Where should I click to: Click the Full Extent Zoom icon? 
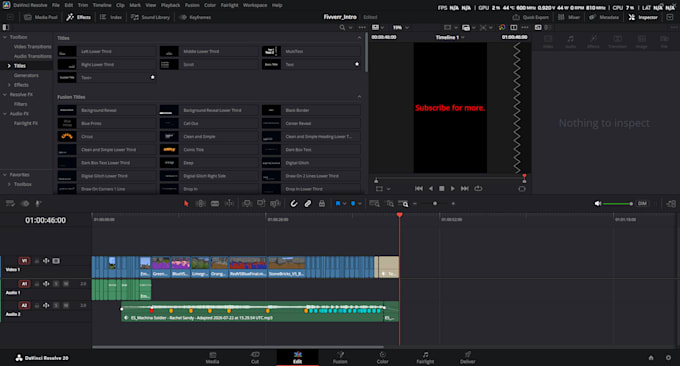click(374, 203)
